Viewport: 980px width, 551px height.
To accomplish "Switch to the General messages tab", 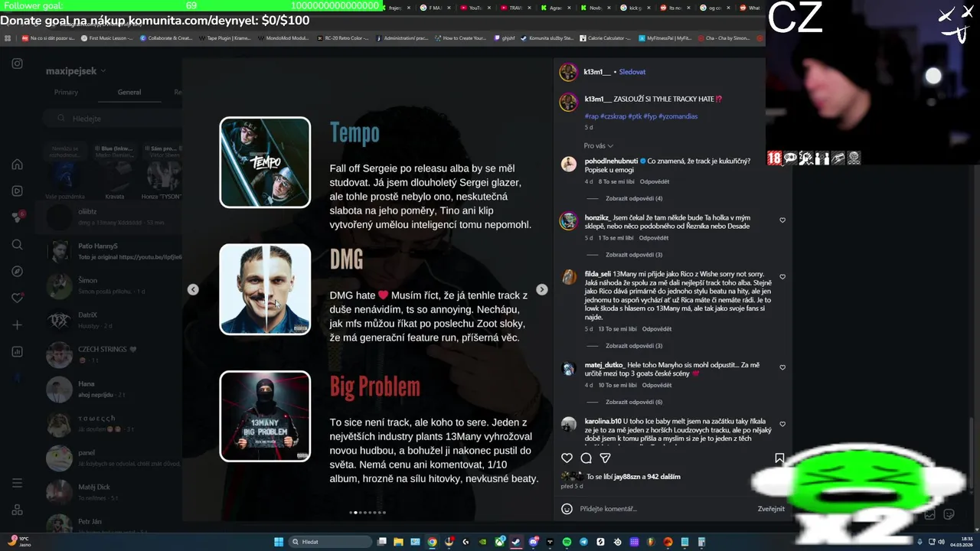I will 129,93.
